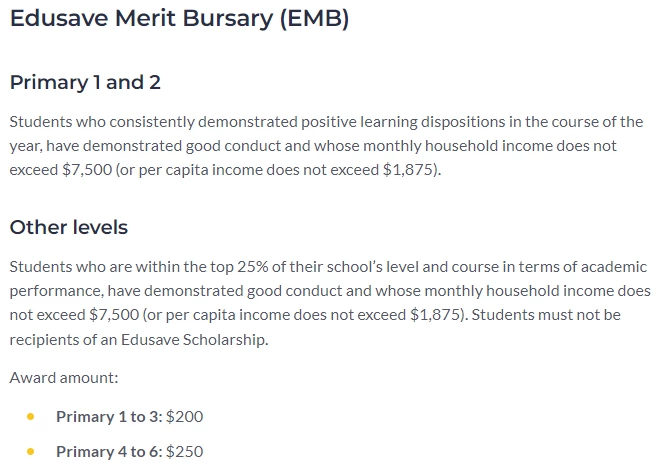Image resolution: width=664 pixels, height=463 pixels.
Task: Click the Edusave Merit Bursary (EMB) heading
Action: pos(180,19)
